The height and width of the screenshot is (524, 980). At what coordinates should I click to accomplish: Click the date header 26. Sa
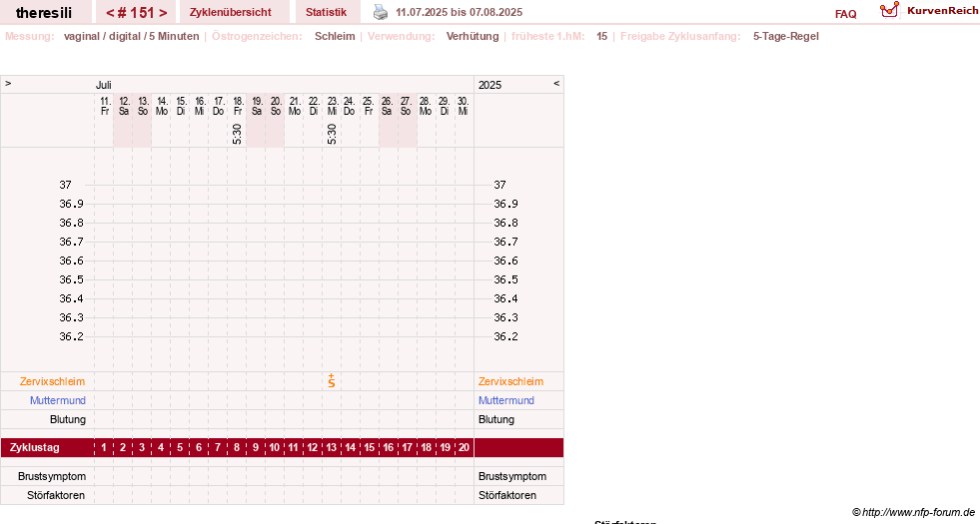(387, 106)
